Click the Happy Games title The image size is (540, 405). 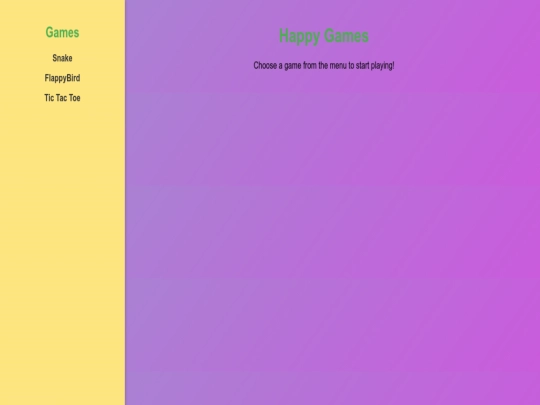tap(324, 36)
